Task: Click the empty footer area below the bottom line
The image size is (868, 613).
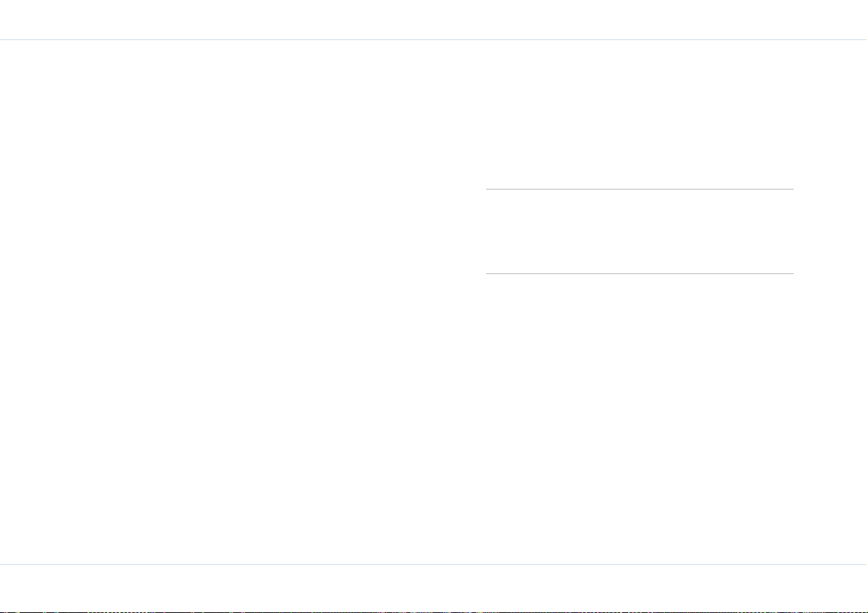Action: coord(434,588)
